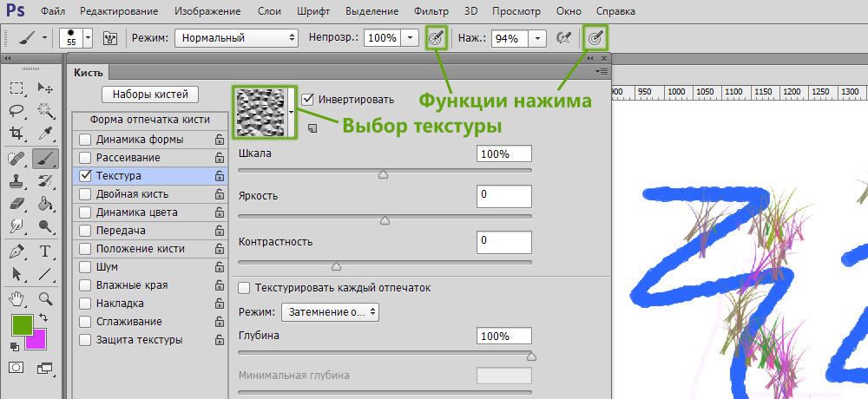
Task: Swap foreground and background colors
Action: pyautogui.click(x=43, y=317)
